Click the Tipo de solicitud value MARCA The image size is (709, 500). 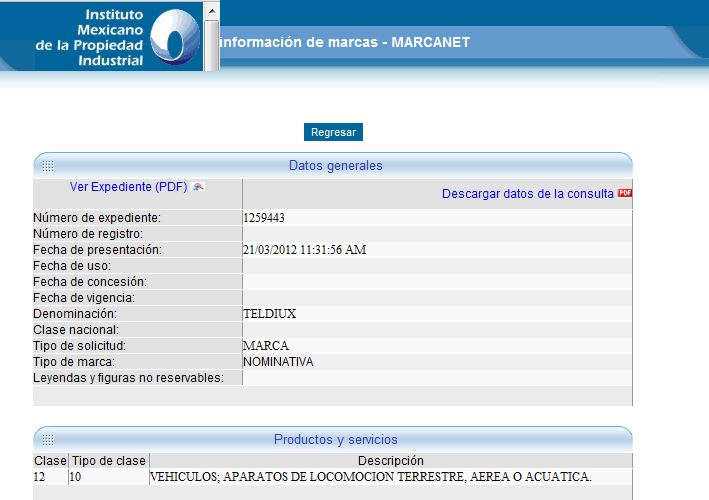(x=265, y=346)
